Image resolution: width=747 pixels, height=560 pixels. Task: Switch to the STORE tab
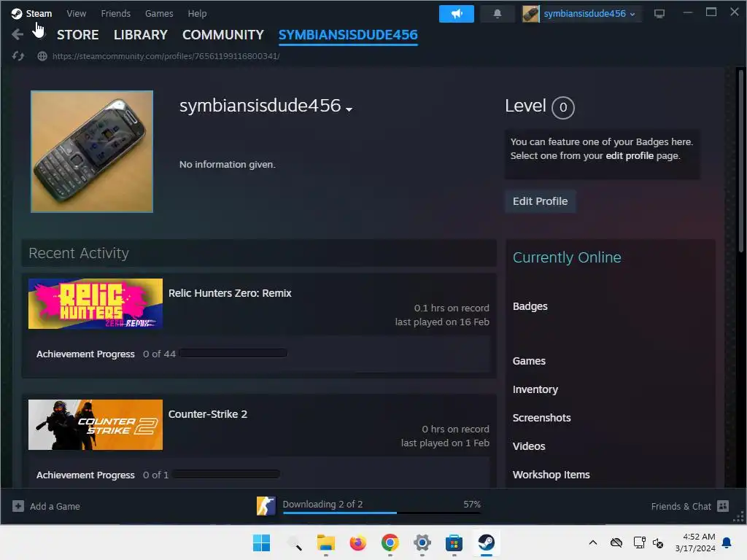click(x=77, y=35)
